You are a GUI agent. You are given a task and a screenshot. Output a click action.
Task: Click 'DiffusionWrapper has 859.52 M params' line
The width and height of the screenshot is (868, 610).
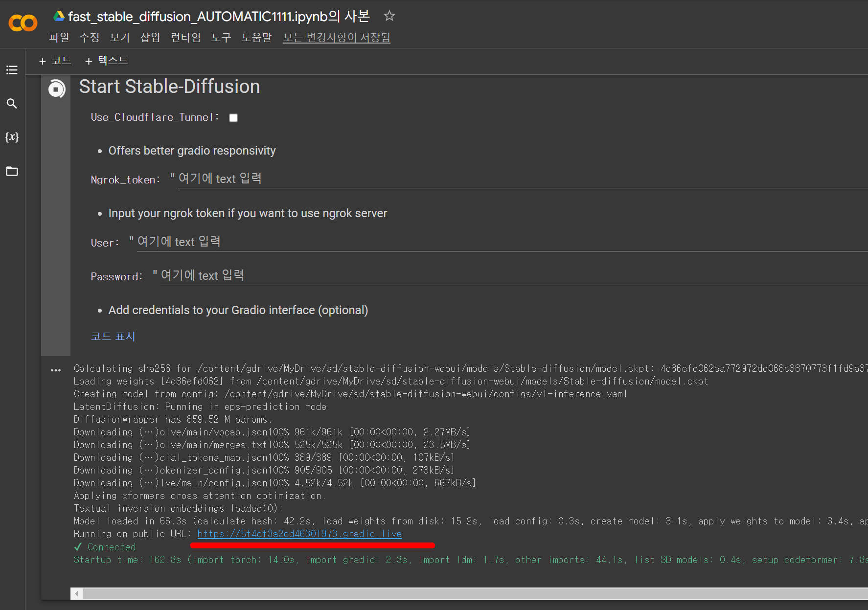click(x=173, y=419)
